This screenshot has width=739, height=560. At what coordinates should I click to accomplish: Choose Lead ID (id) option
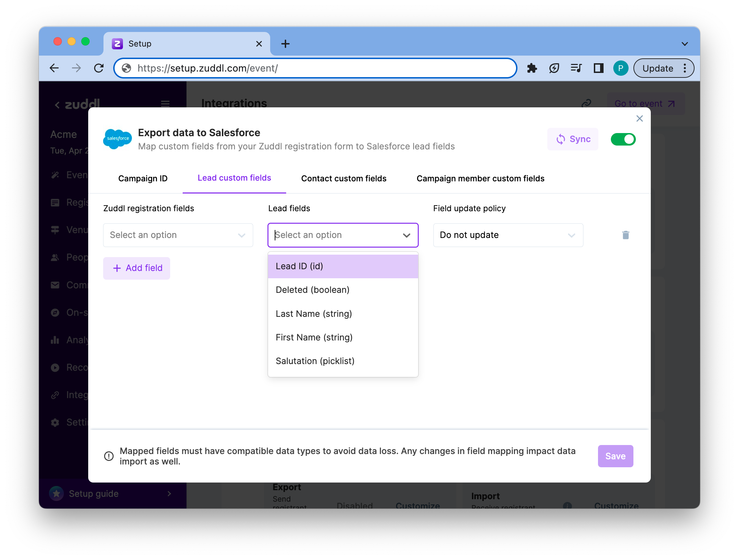(x=343, y=266)
